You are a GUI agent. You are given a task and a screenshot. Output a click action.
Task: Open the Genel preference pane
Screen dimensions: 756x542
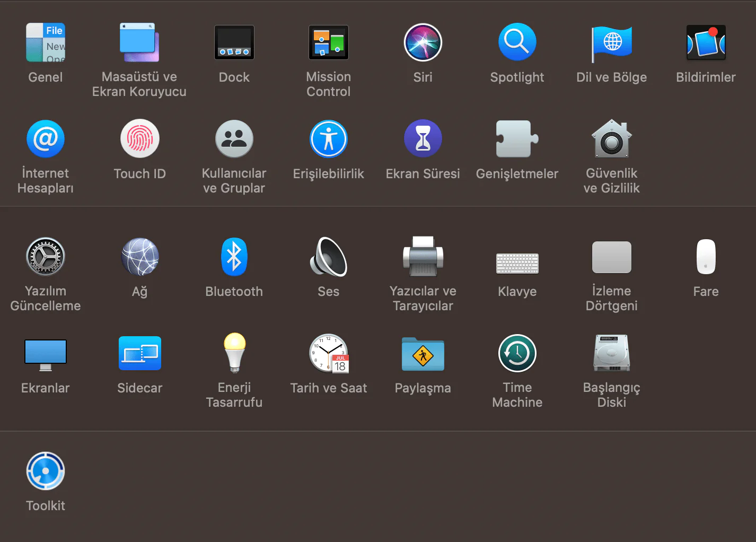[x=46, y=42]
